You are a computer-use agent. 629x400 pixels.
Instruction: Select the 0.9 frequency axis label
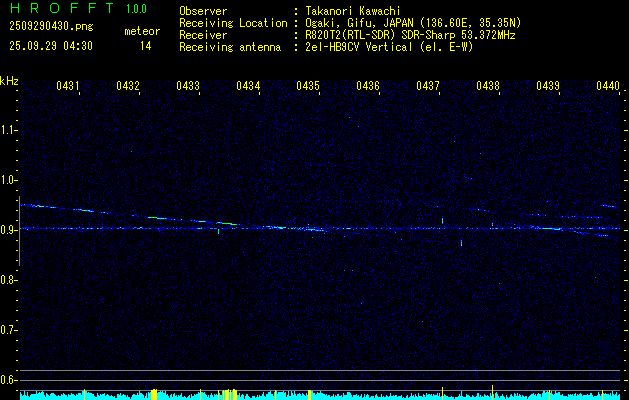9,230
